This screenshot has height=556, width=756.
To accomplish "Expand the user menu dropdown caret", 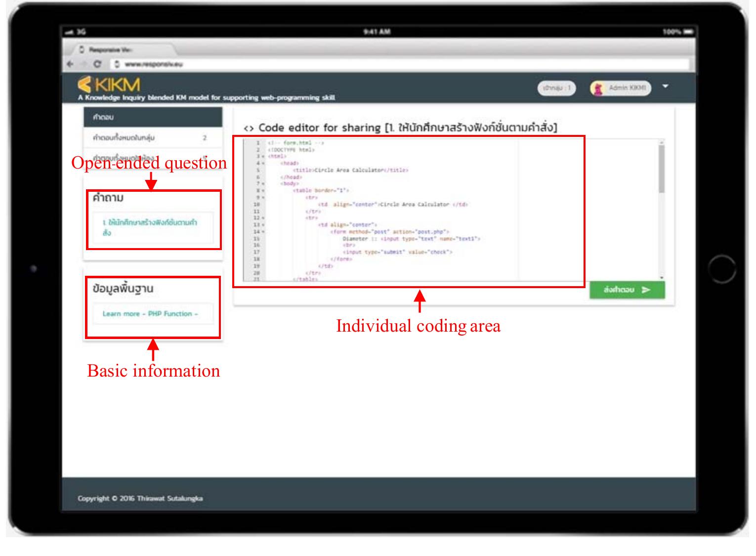I will (665, 86).
